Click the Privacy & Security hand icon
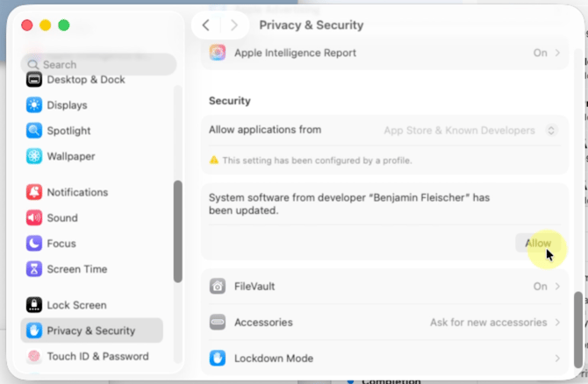This screenshot has width=588, height=384. pyautogui.click(x=34, y=331)
